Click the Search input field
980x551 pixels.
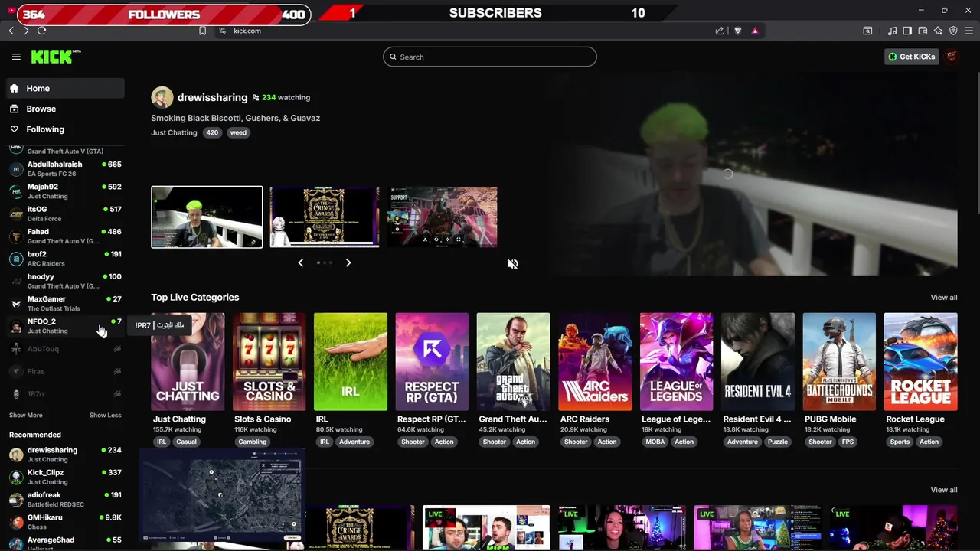489,57
